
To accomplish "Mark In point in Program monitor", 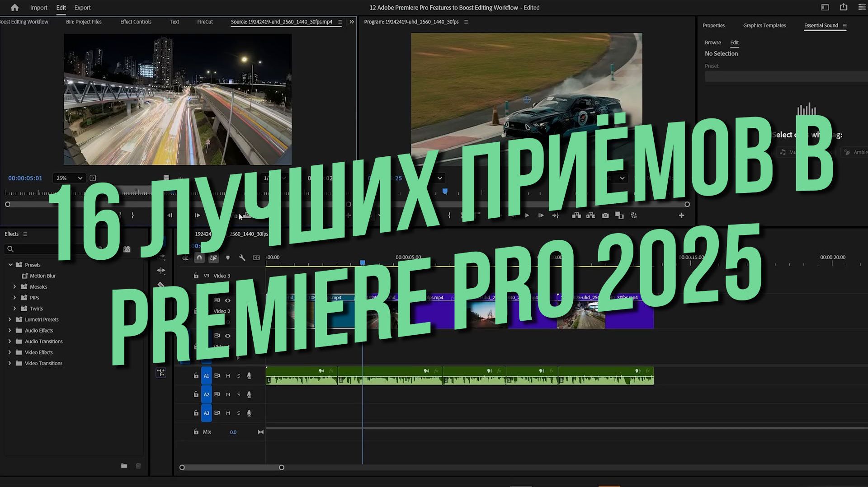I will [449, 215].
